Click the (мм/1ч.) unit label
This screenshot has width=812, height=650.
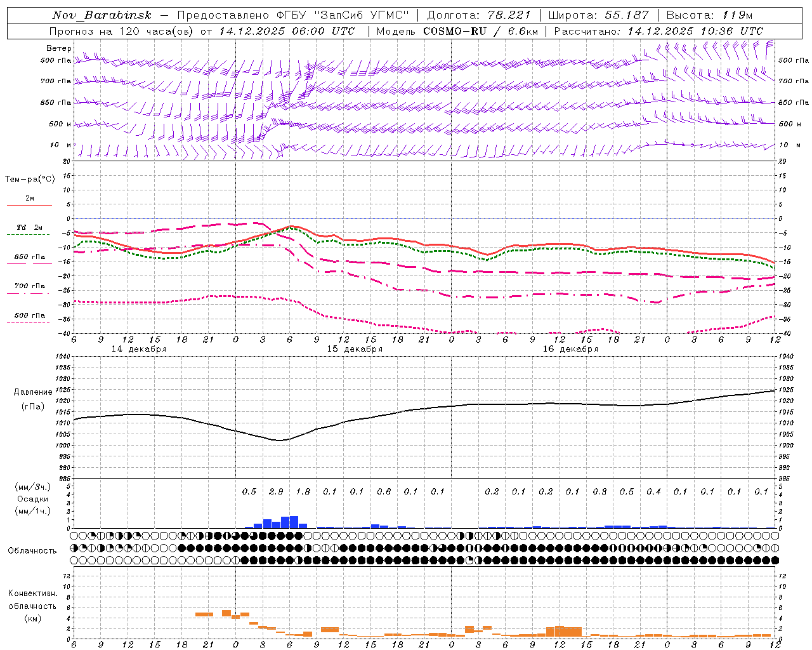(32, 511)
